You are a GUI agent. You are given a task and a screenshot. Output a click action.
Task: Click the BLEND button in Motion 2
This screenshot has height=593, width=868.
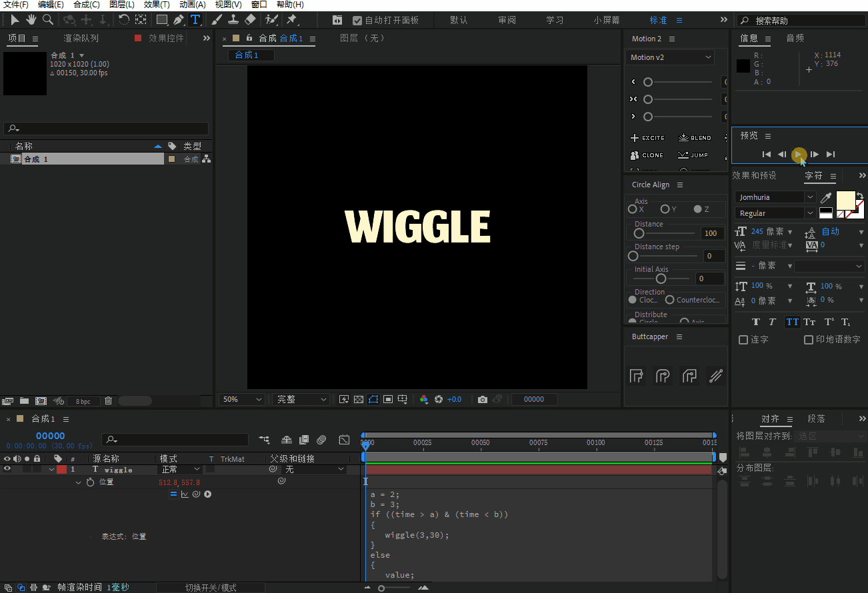click(x=695, y=138)
